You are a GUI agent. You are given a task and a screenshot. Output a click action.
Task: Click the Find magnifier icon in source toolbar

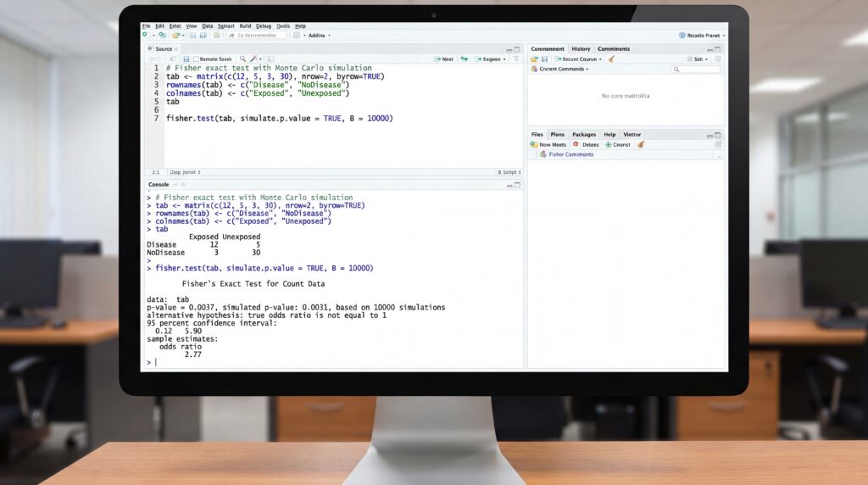pos(242,59)
